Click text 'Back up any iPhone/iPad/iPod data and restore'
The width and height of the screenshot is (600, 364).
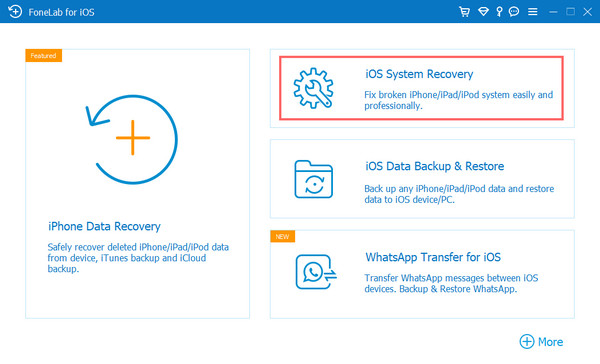[x=459, y=189]
